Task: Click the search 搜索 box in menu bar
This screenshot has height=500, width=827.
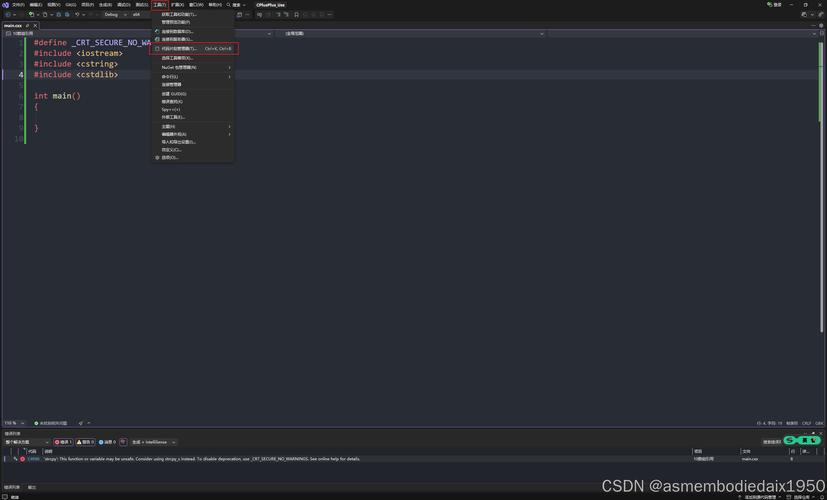Action: point(236,5)
